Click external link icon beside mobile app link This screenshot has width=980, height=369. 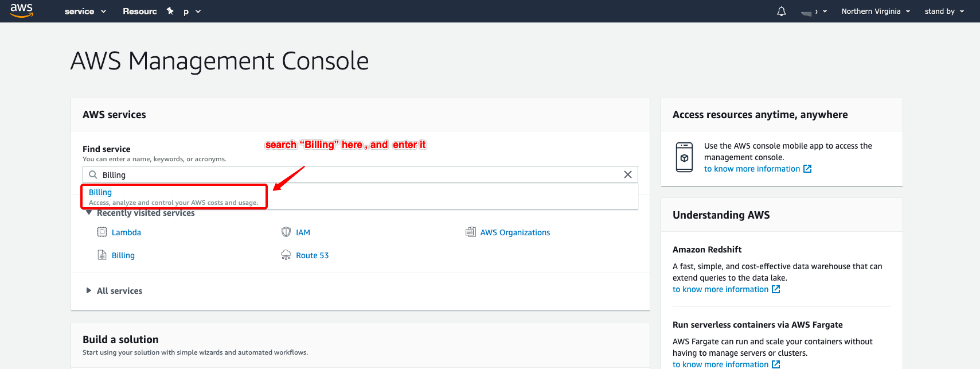(807, 169)
